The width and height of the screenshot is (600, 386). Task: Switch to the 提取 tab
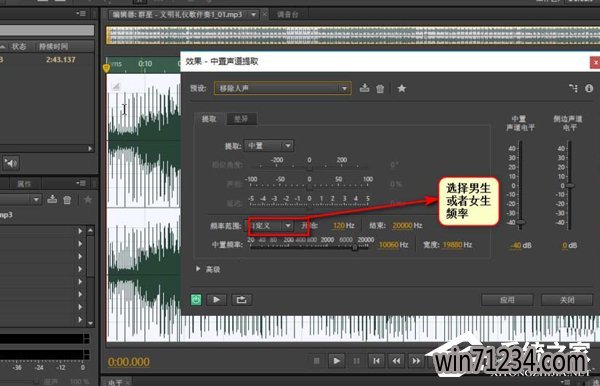[209, 119]
